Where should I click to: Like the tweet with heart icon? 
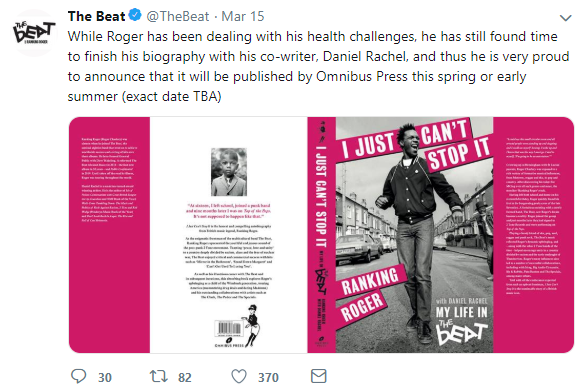[x=239, y=376]
